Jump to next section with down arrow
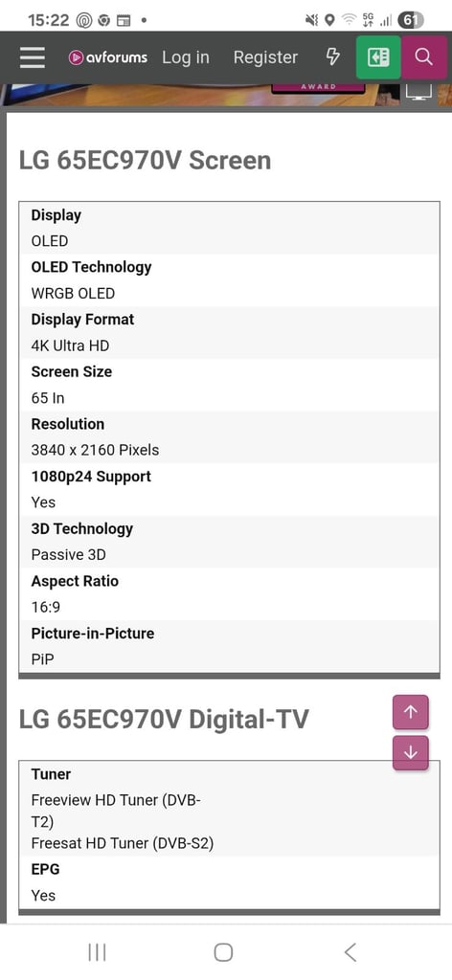The image size is (452, 980). [411, 752]
